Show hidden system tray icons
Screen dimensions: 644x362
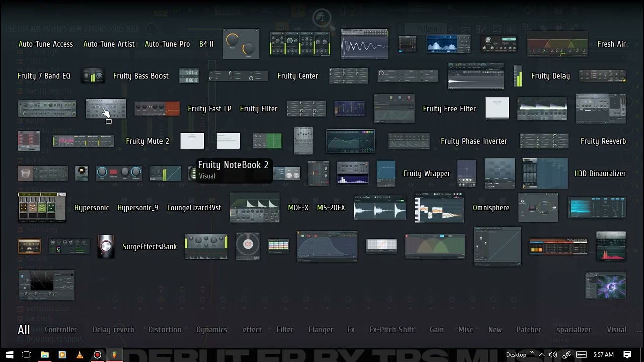tap(542, 355)
